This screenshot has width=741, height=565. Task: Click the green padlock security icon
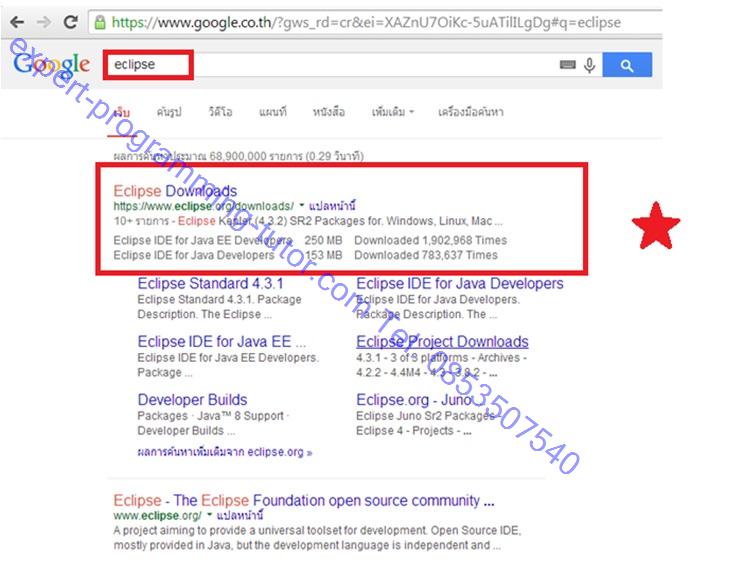point(100,22)
